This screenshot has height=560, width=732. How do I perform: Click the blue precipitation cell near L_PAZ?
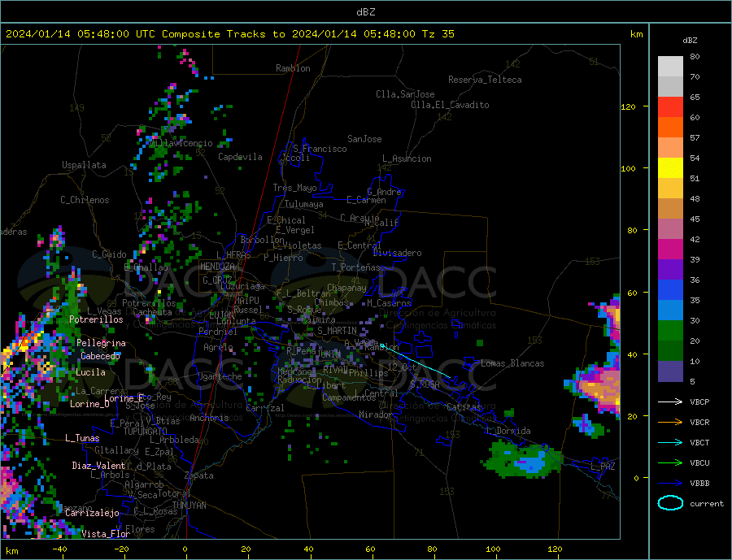pos(529,464)
